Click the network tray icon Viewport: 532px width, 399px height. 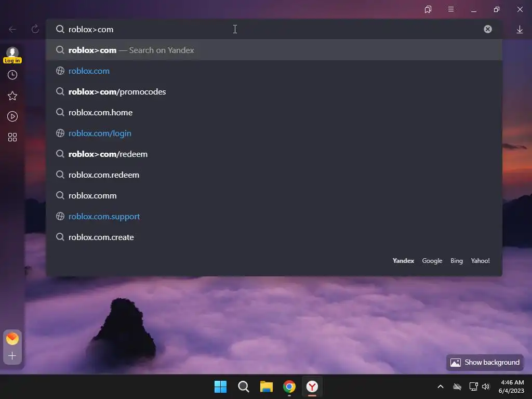point(473,387)
